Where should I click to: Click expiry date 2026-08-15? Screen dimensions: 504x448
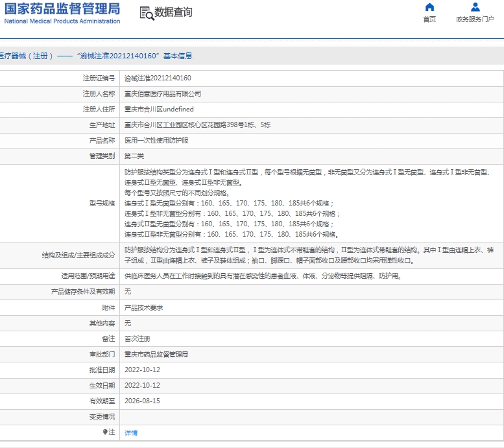[x=142, y=401]
